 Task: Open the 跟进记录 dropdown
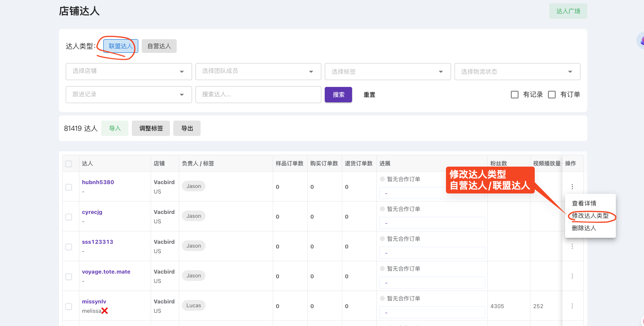tap(129, 95)
